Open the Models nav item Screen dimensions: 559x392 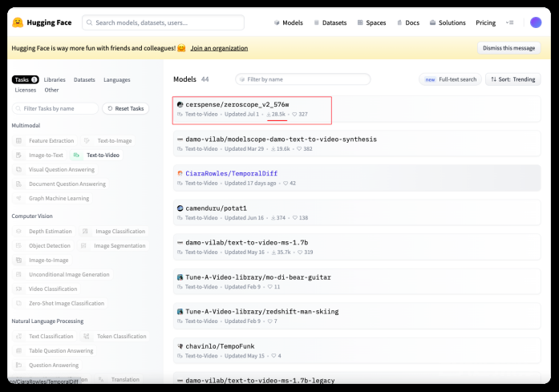pyautogui.click(x=289, y=22)
